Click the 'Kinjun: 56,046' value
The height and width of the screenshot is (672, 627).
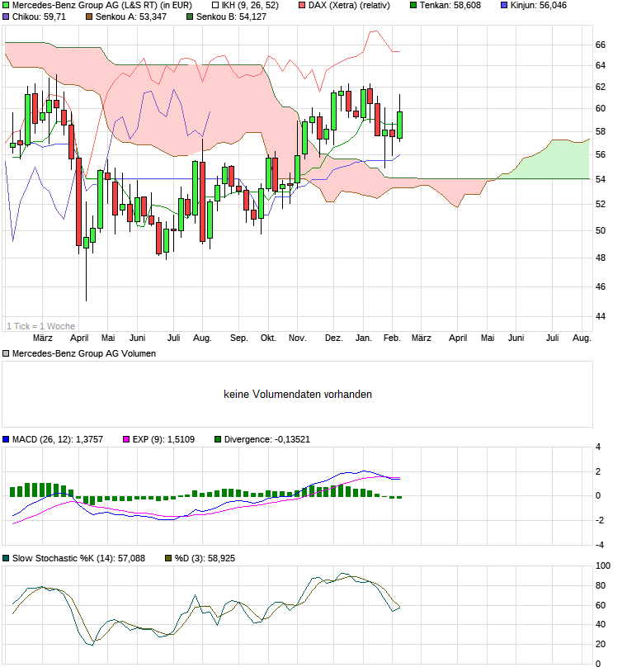click(539, 6)
